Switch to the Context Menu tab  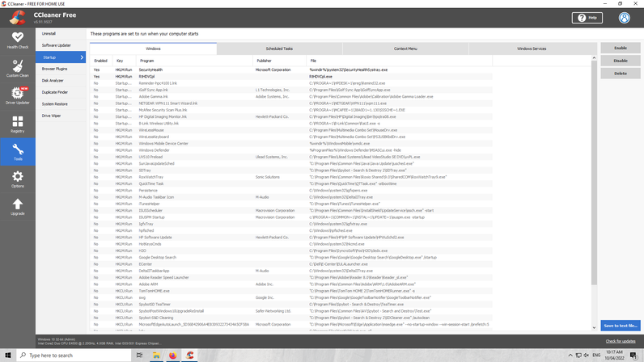pos(405,48)
